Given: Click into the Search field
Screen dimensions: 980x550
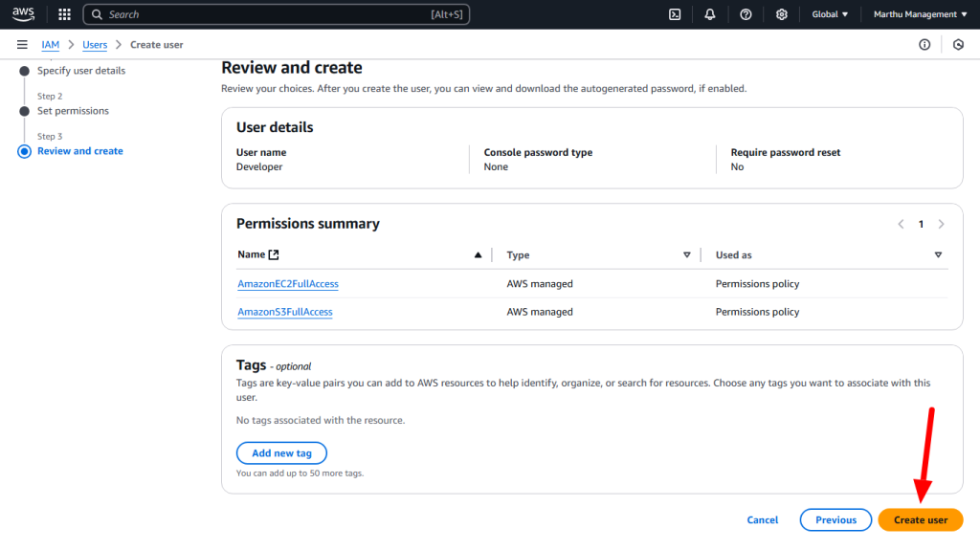Looking at the screenshot, I should pos(277,14).
